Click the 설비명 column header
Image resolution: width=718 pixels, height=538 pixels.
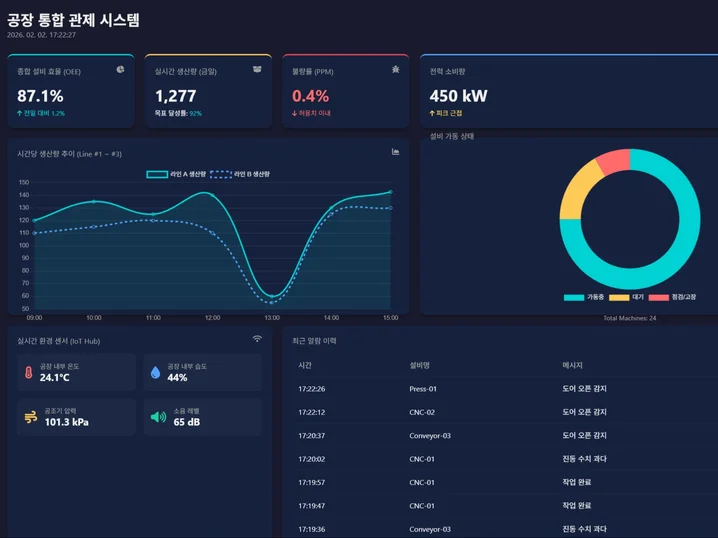(x=420, y=365)
